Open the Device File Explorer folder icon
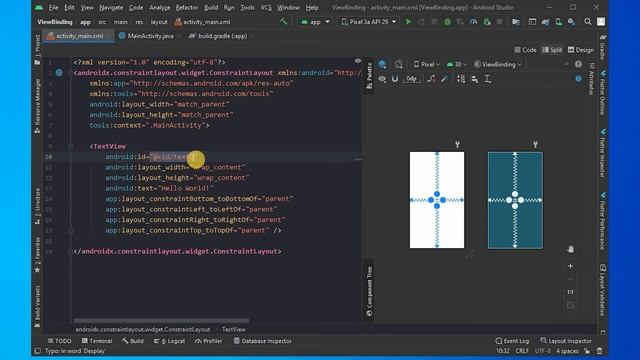Image resolution: width=640 pixels, height=360 pixels. (516, 22)
